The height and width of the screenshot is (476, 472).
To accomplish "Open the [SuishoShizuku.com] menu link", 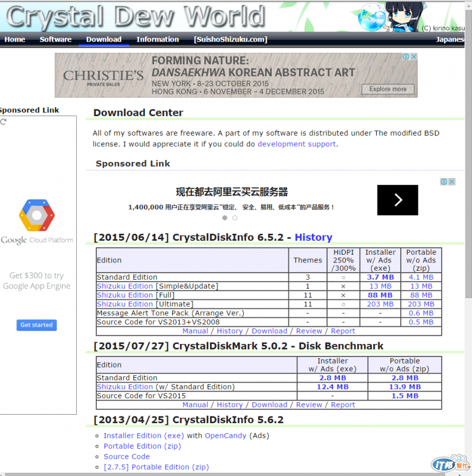I will point(231,39).
